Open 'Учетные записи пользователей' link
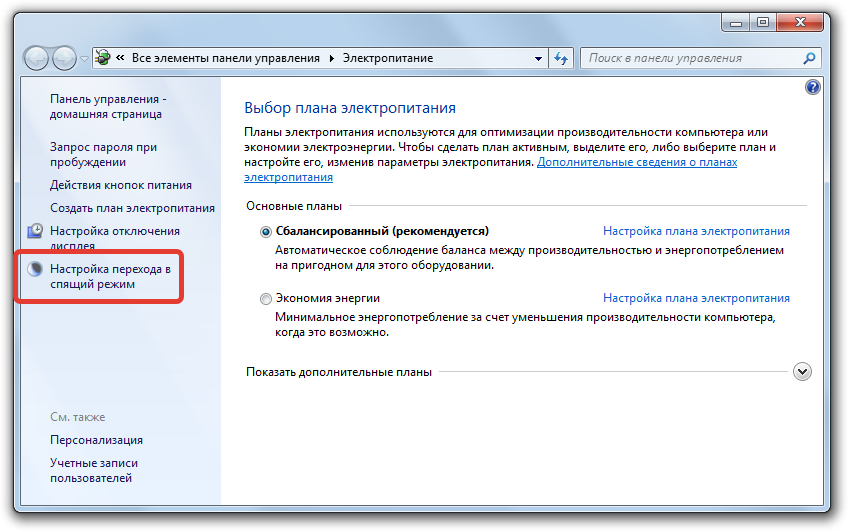 pyautogui.click(x=94, y=470)
